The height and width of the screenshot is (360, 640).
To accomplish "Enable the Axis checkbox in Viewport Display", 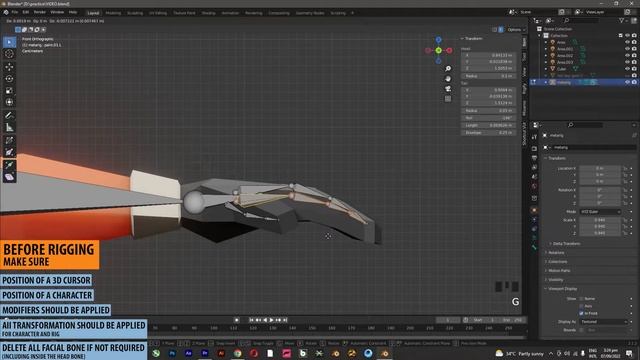I will coord(581,306).
